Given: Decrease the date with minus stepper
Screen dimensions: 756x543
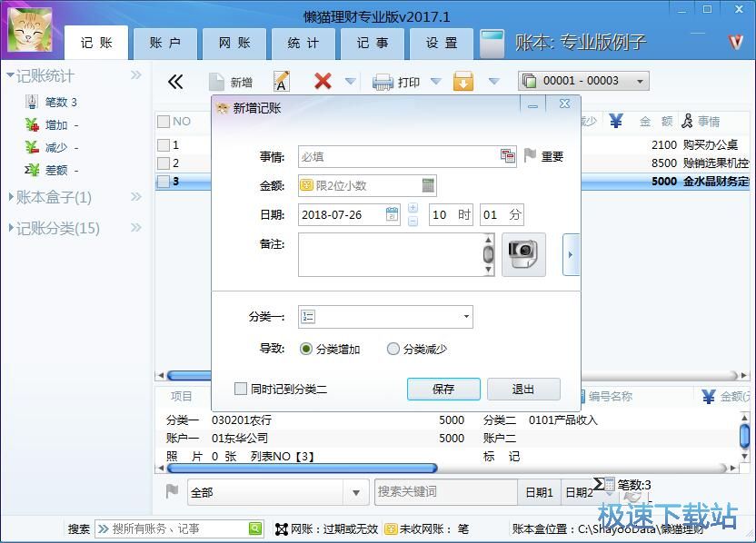Looking at the screenshot, I should tap(413, 222).
